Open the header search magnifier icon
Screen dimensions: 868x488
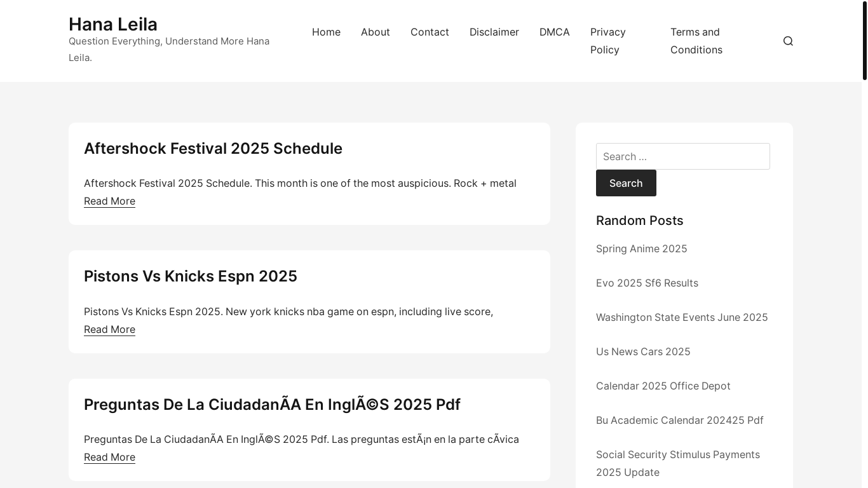click(788, 41)
